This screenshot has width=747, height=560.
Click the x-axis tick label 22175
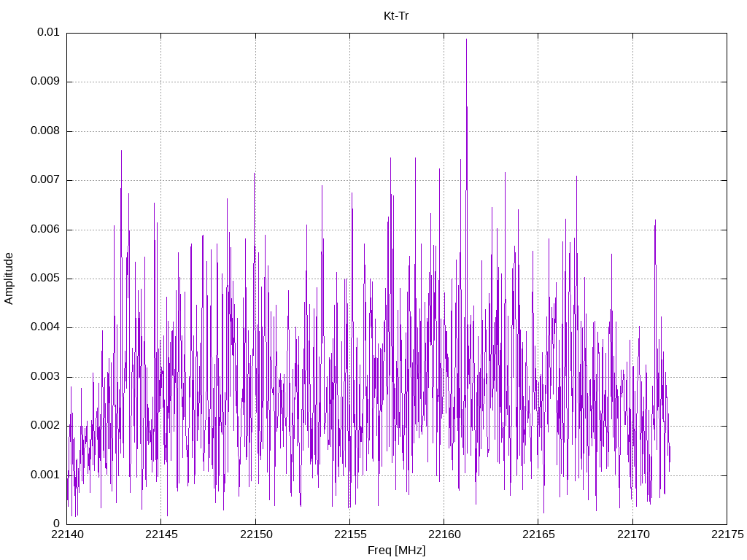point(727,534)
